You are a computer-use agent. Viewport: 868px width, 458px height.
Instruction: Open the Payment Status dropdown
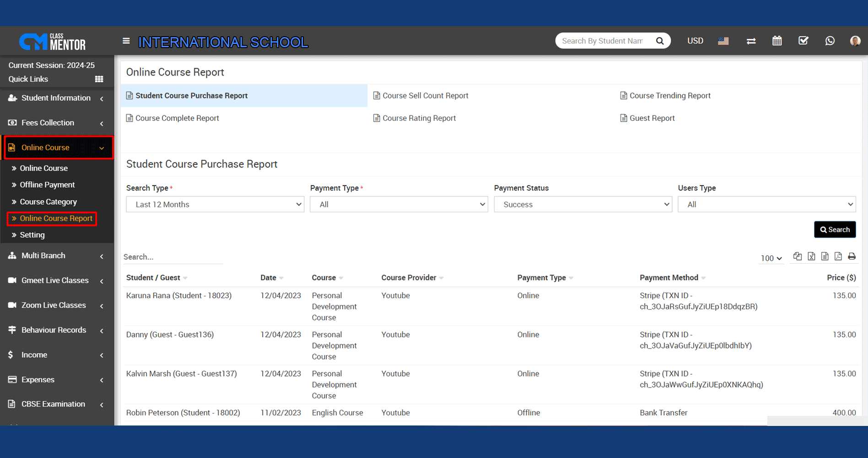point(583,204)
